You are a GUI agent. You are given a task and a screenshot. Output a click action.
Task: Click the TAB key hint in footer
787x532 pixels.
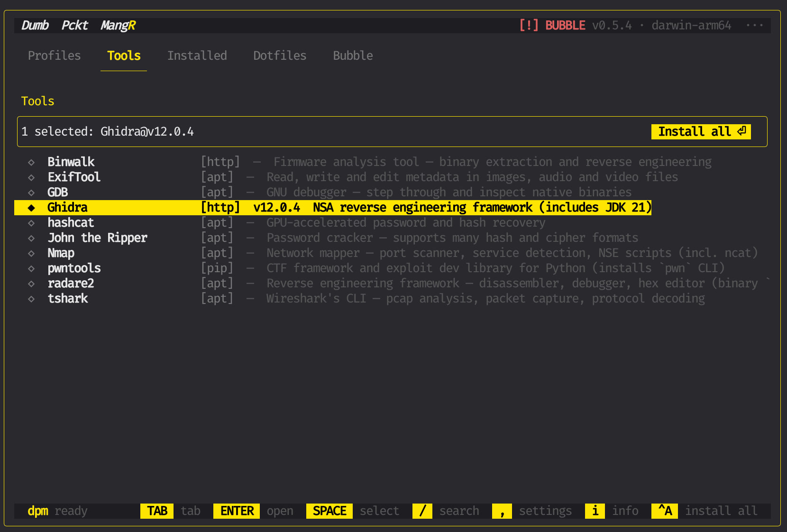pos(157,511)
